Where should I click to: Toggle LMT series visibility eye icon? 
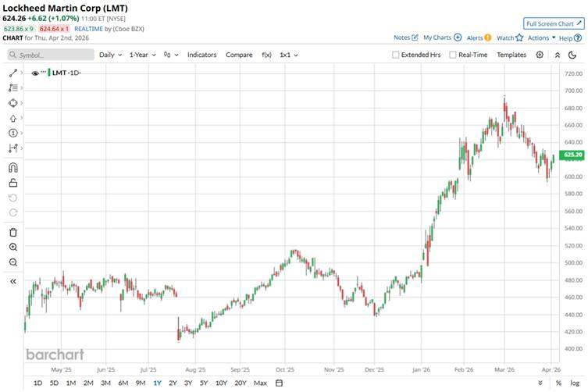point(35,73)
